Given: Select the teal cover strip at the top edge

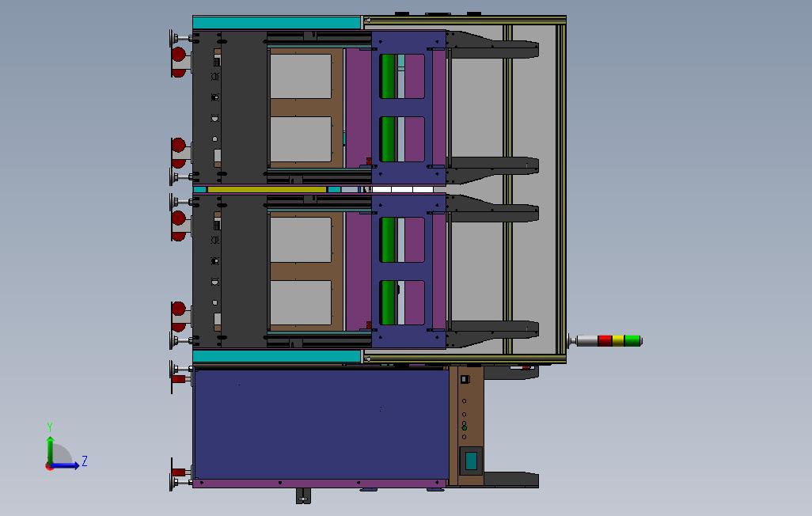Looking at the screenshot, I should coord(277,22).
